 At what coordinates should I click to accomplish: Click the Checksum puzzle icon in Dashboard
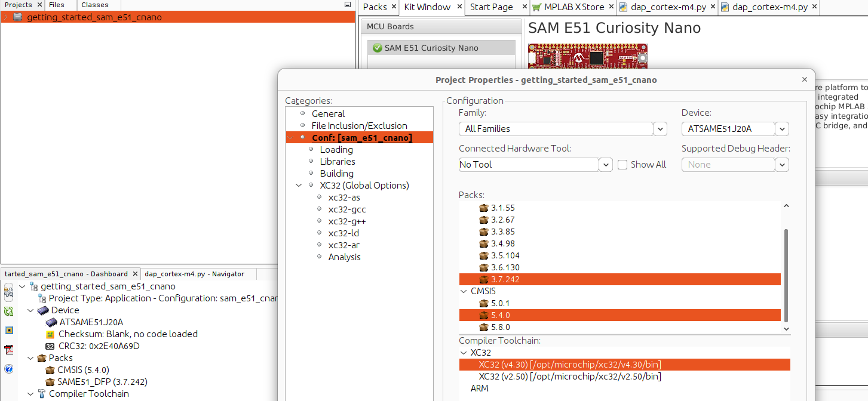pyautogui.click(x=51, y=334)
